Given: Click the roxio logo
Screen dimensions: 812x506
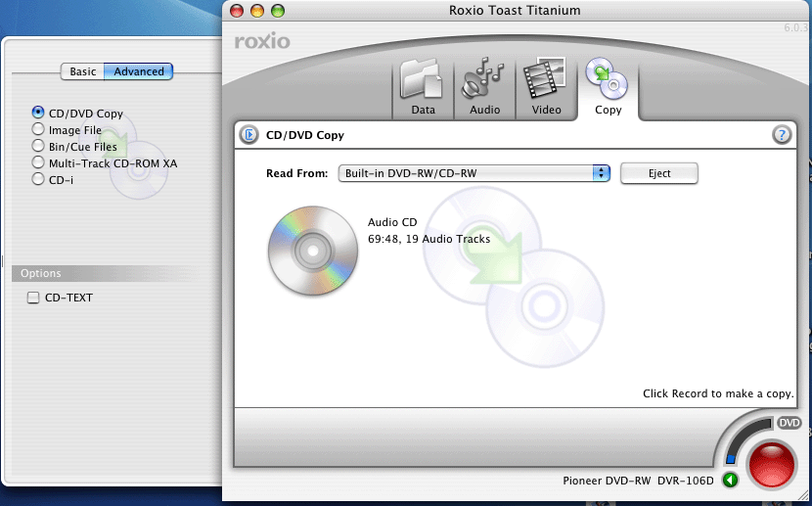Looking at the screenshot, I should coord(262,41).
